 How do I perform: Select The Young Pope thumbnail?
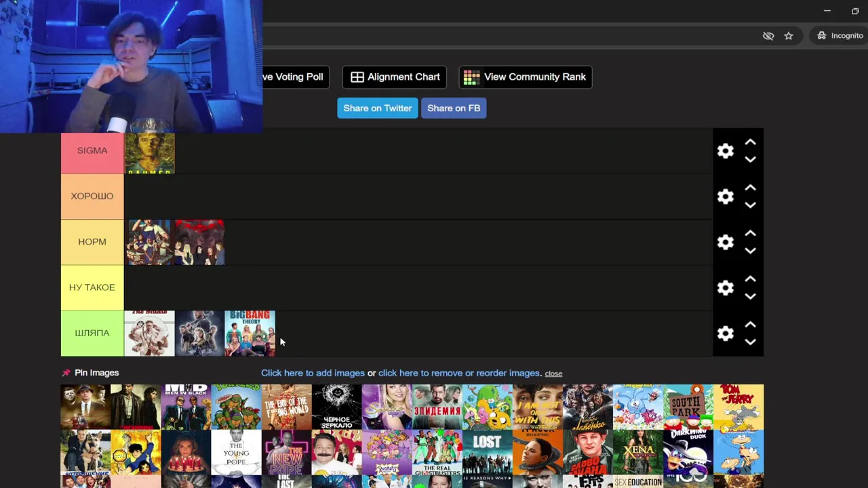pos(236,452)
